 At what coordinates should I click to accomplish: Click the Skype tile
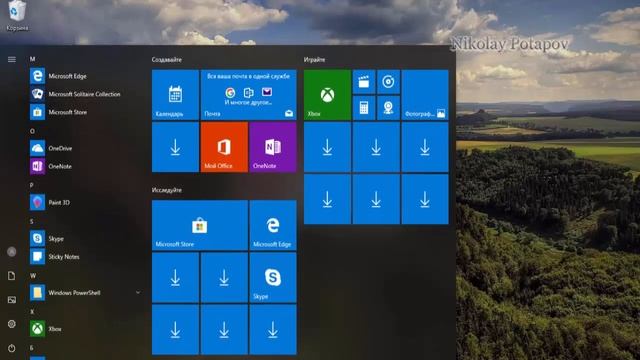tap(273, 277)
